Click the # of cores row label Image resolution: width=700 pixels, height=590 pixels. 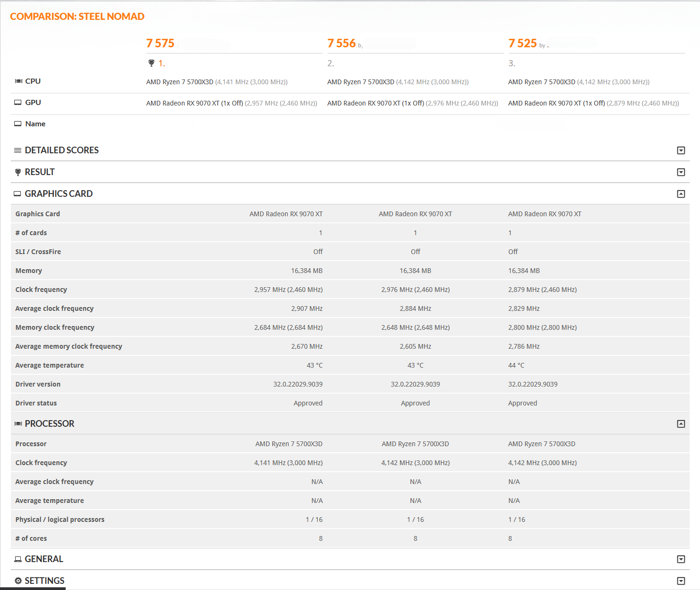pyautogui.click(x=31, y=538)
